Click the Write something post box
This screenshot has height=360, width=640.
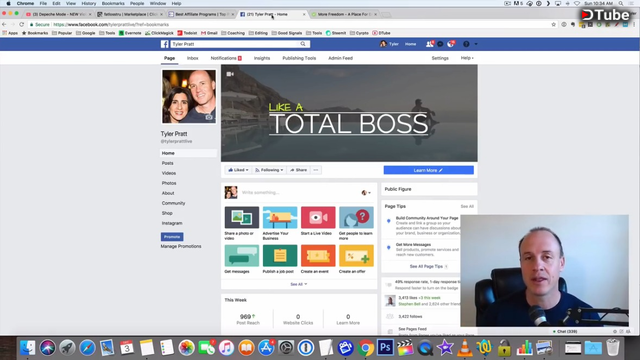[x=298, y=193]
